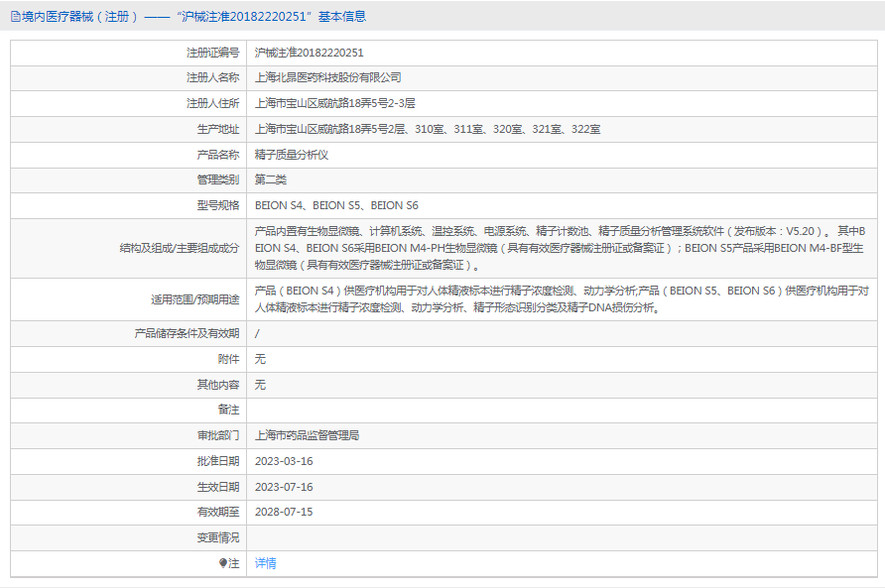Click the document icon beside the 境内医疗器械 title
The height and width of the screenshot is (588, 885).
coord(15,17)
